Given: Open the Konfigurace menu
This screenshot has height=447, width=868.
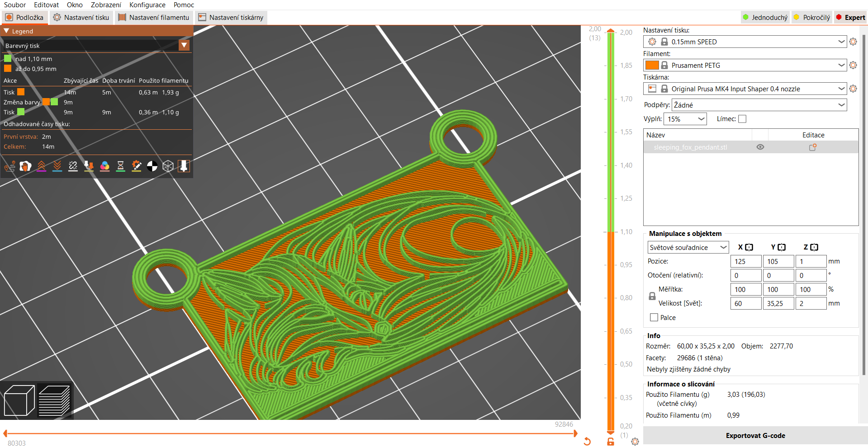Looking at the screenshot, I should pyautogui.click(x=147, y=5).
